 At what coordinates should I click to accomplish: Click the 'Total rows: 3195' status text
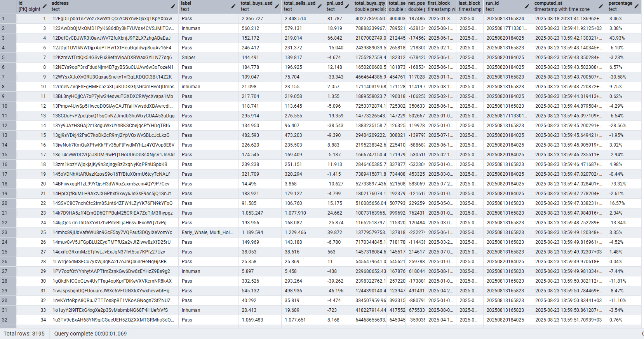coord(24,334)
